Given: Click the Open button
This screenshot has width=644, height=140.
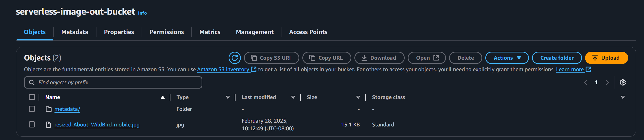Looking at the screenshot, I should (x=427, y=58).
